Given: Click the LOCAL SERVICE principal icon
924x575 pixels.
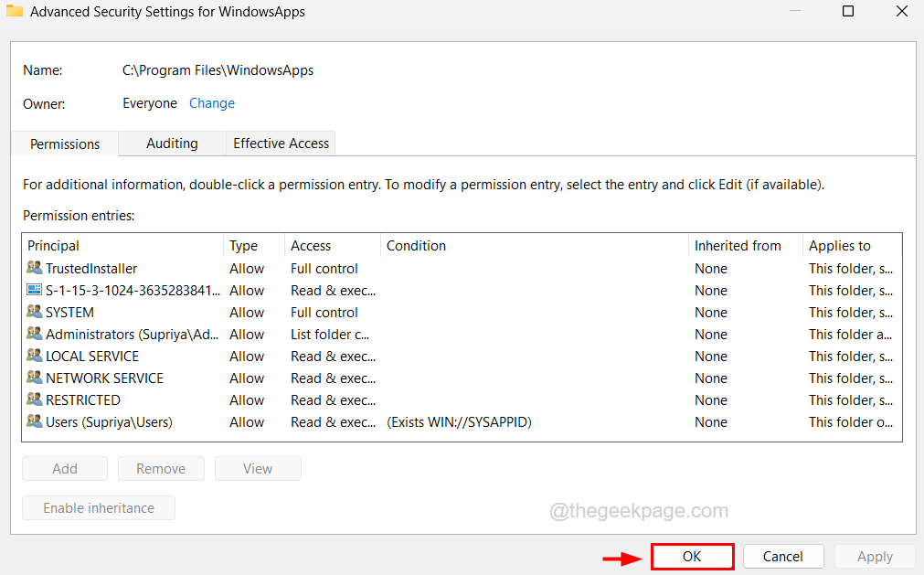Looking at the screenshot, I should [x=35, y=357].
